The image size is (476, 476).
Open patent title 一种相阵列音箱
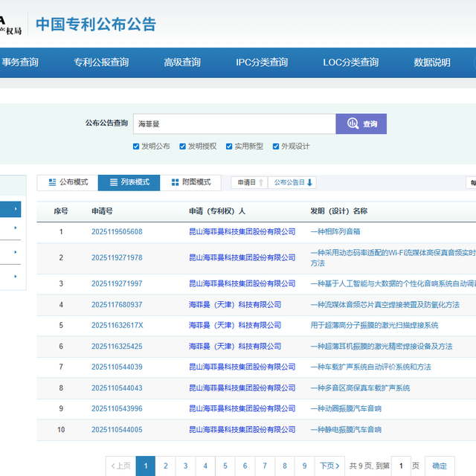[335, 232]
